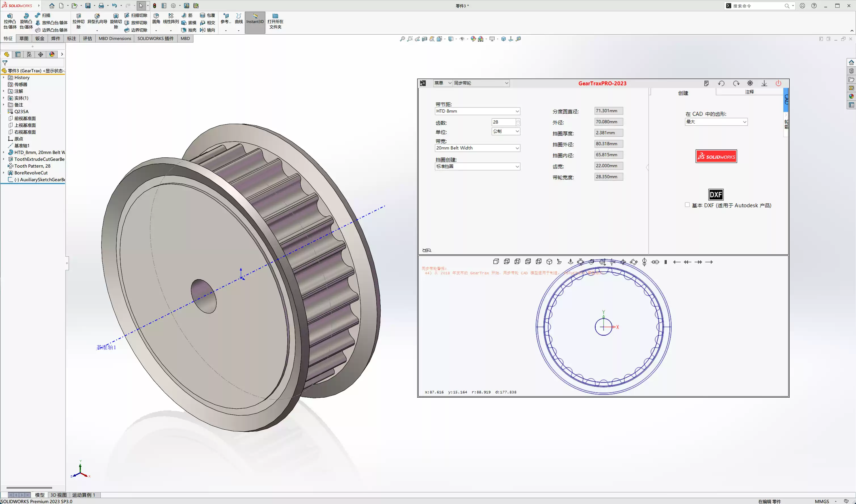Toggle Instant3D mode off

point(255,22)
